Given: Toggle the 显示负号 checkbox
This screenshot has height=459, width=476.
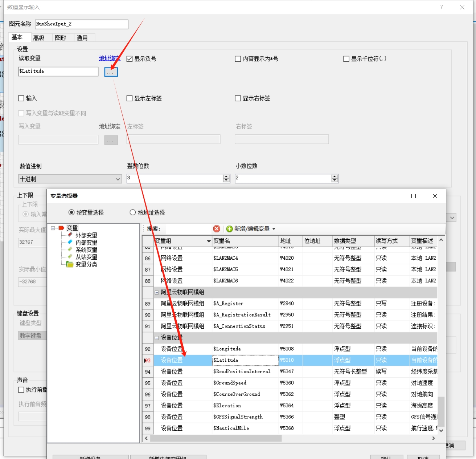Looking at the screenshot, I should 130,59.
